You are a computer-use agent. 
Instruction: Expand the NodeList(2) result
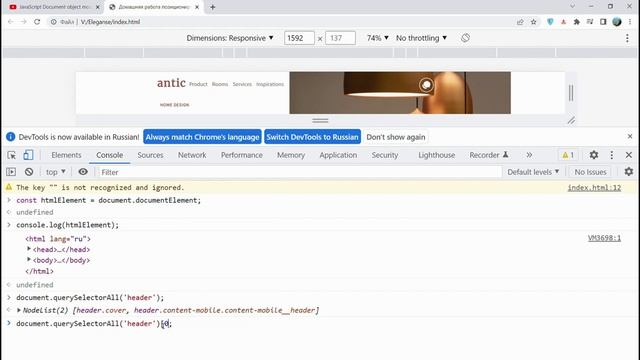[19, 310]
